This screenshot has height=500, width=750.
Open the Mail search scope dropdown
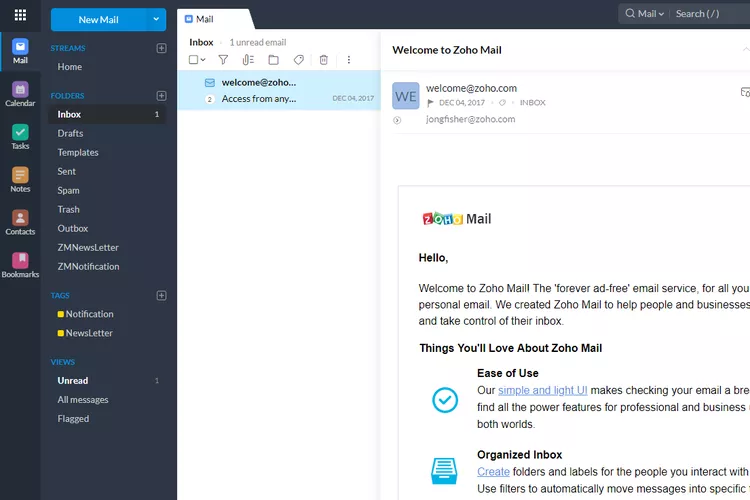(x=641, y=14)
